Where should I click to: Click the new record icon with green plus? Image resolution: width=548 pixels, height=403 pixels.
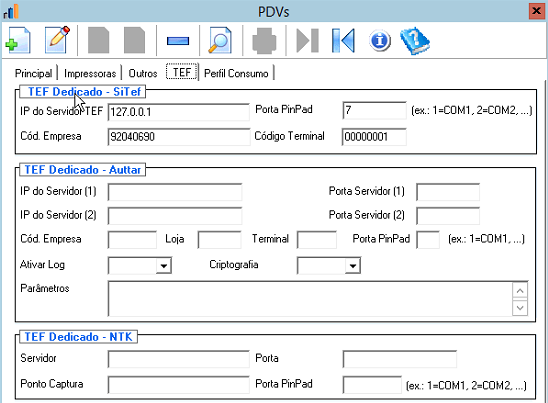18,40
